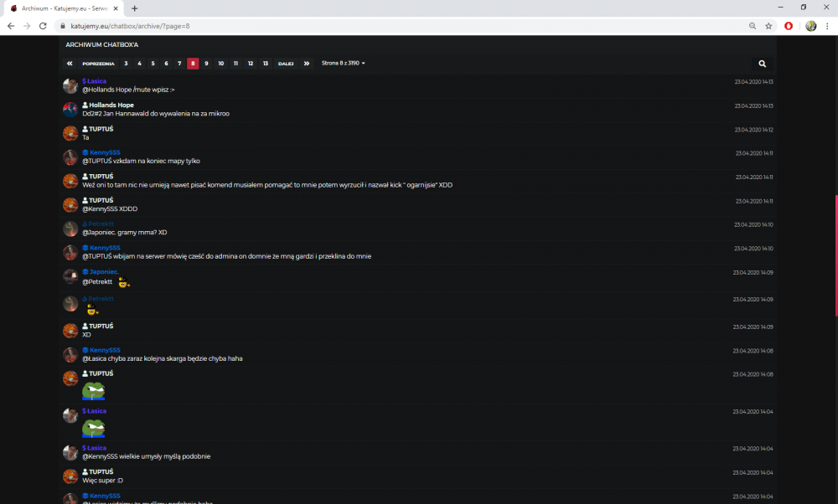Click Łasica avatar beside /mute message

(70, 85)
